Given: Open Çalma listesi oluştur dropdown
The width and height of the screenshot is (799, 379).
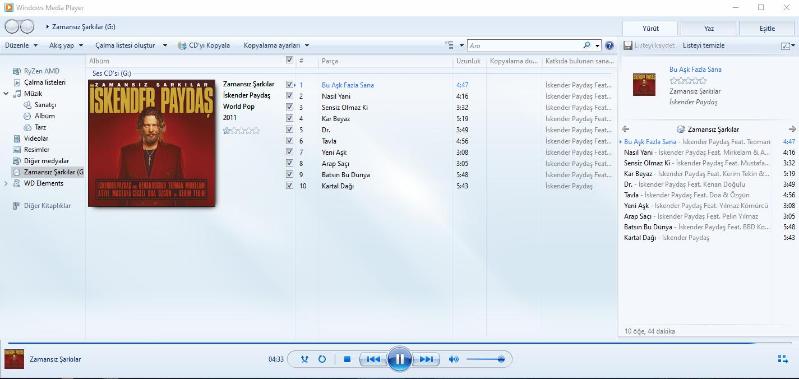Looking at the screenshot, I should 131,45.
